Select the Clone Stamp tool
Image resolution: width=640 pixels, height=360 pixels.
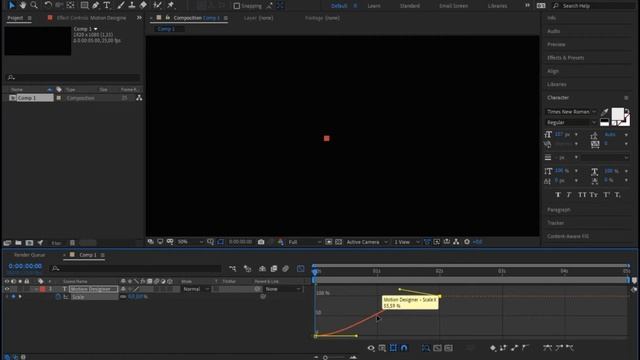click(132, 5)
